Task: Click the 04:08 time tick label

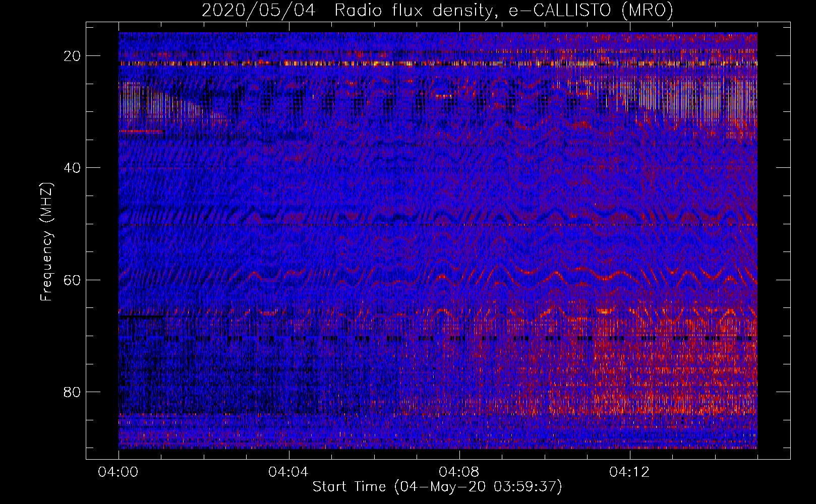Action: pyautogui.click(x=459, y=472)
